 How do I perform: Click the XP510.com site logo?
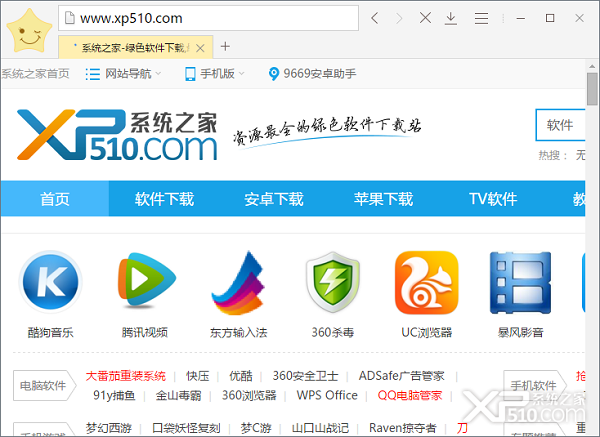[x=117, y=135]
